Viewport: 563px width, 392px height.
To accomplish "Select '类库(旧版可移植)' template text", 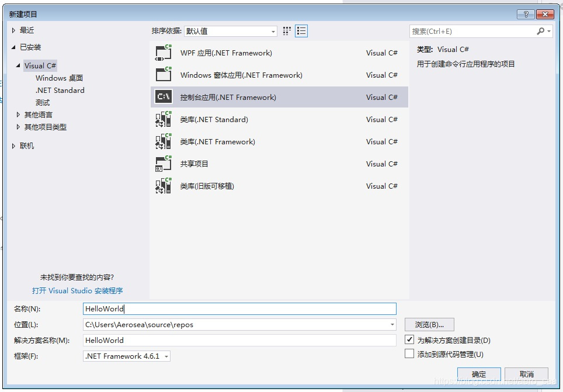I will [x=207, y=186].
